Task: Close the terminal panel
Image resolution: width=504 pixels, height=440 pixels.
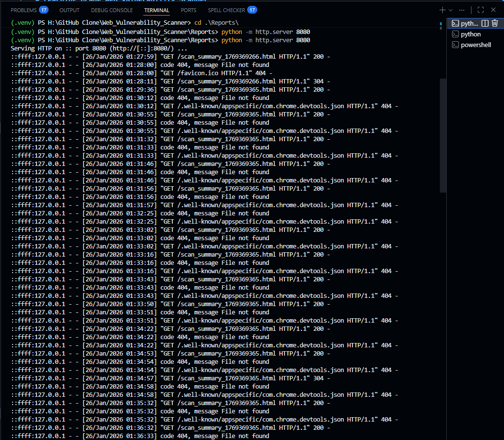Action: click(x=493, y=10)
